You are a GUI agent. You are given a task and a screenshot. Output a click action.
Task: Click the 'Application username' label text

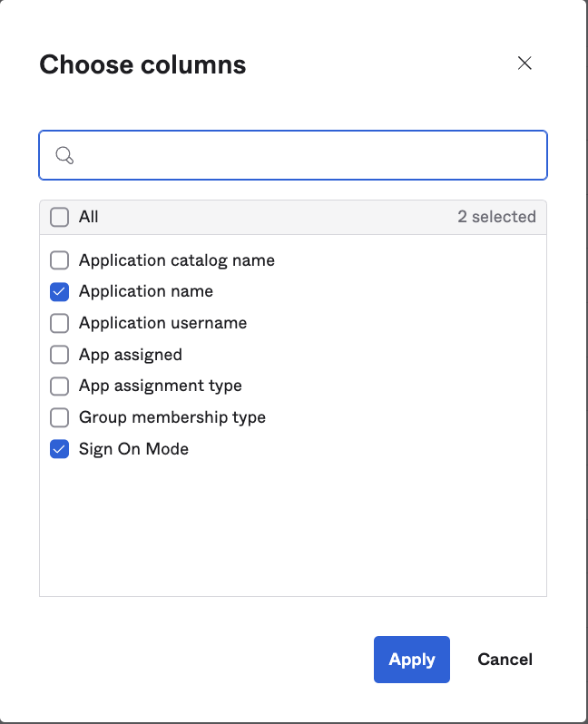coord(162,323)
